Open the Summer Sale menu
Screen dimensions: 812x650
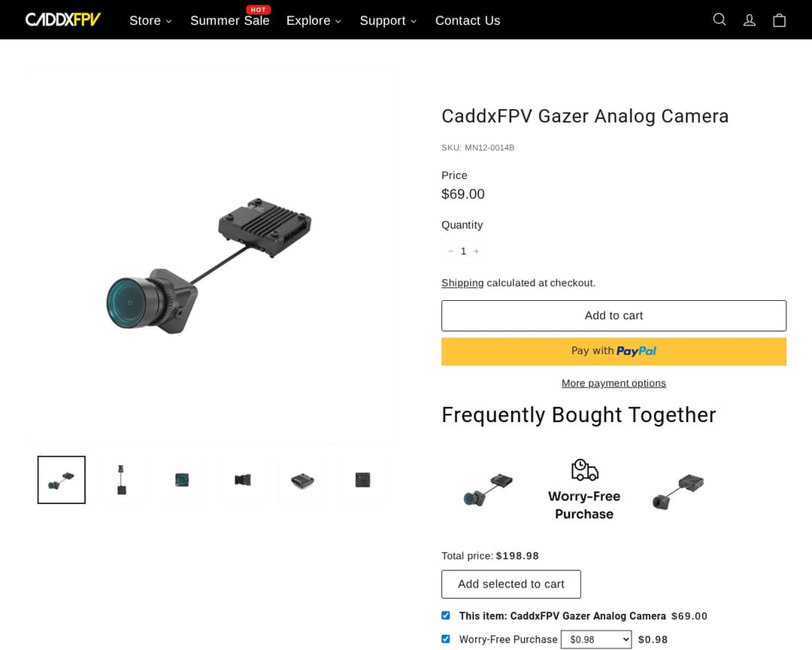(x=229, y=20)
